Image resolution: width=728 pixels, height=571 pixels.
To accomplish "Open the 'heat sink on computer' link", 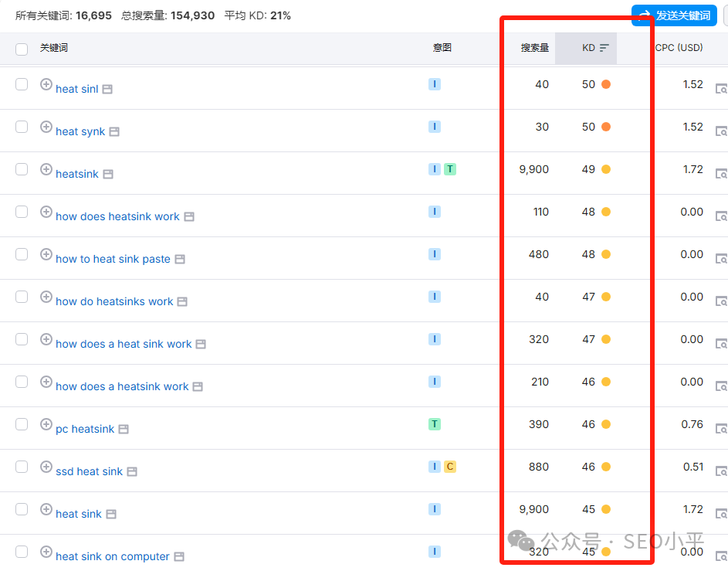I will point(113,556).
